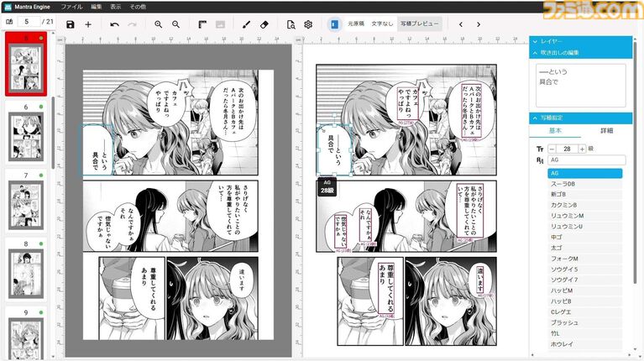Viewport: 644px width, 361px height.
Task: Click the redo arrow icon
Action: [x=132, y=24]
